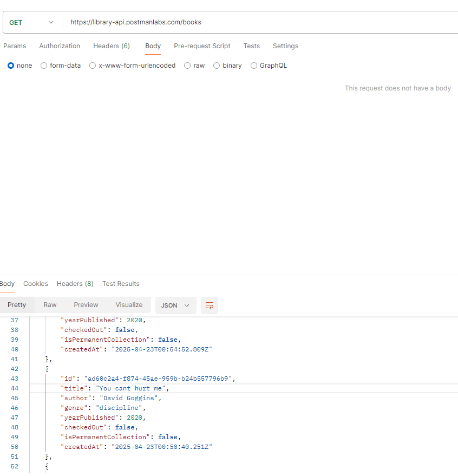Switch to the Params tab
458x476 pixels.
(15, 46)
